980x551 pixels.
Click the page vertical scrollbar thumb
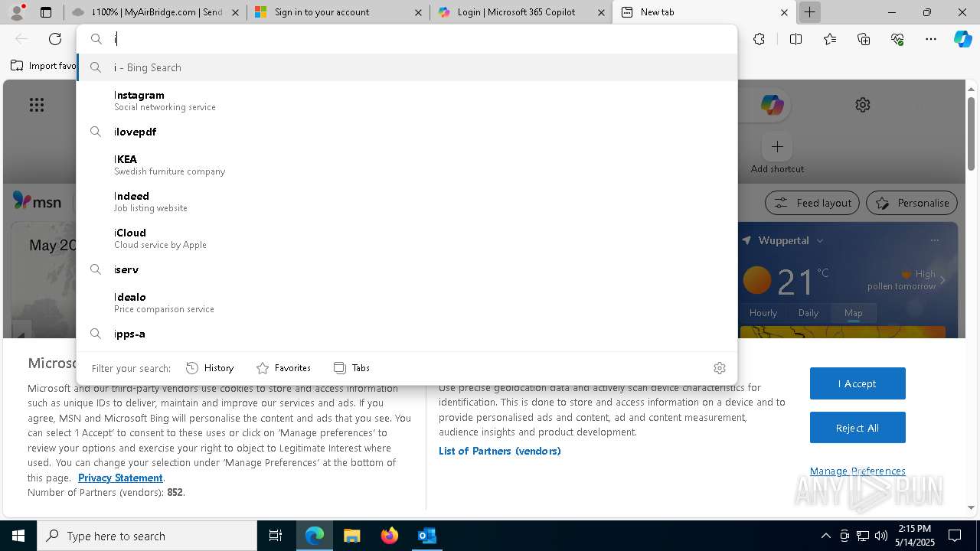971,133
